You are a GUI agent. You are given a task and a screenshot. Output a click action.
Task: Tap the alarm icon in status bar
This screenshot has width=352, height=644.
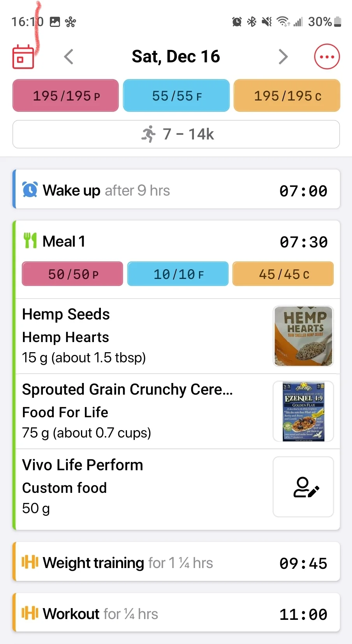[237, 22]
